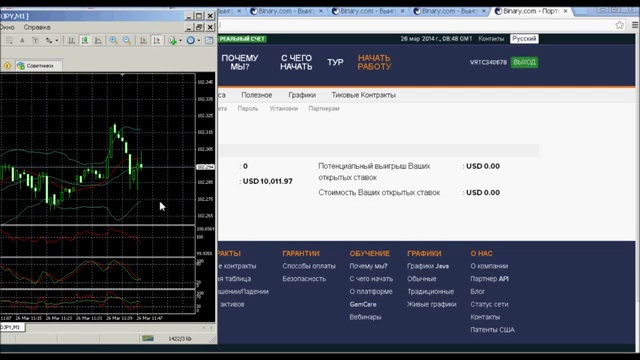Open the Окно menu in MetaTrader

(x=7, y=27)
